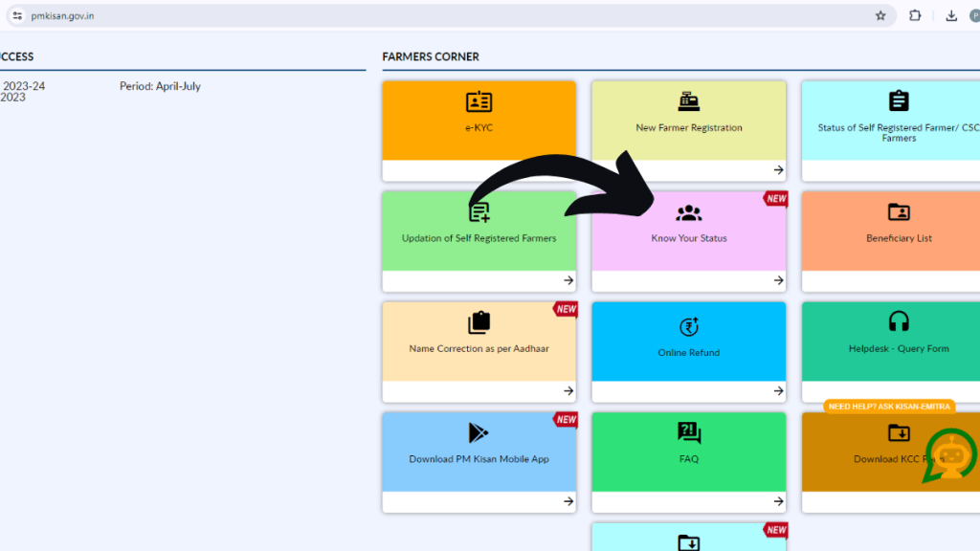Open Online Refund link text
Image resolution: width=980 pixels, height=551 pixels.
(689, 352)
